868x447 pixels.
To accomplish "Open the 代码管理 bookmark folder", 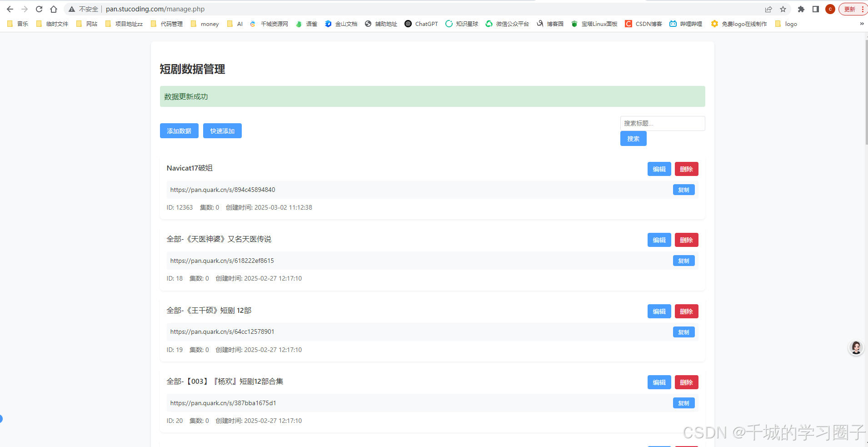I will point(166,24).
